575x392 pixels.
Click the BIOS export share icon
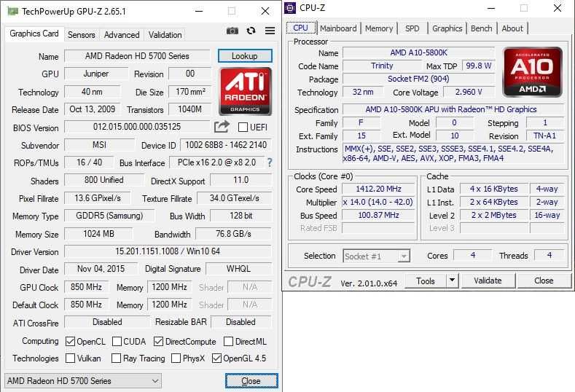tap(222, 127)
